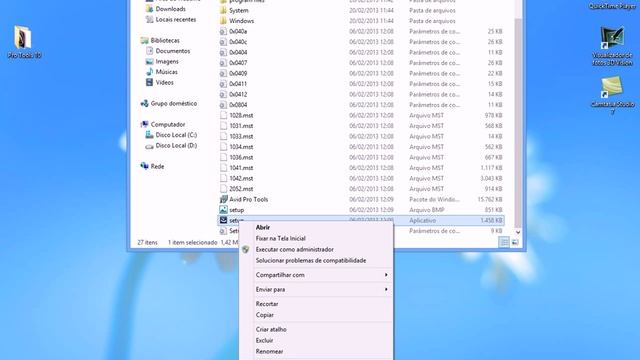Expand the Enviar para submenu arrow
Viewport: 640px width, 360px height.
coord(386,289)
